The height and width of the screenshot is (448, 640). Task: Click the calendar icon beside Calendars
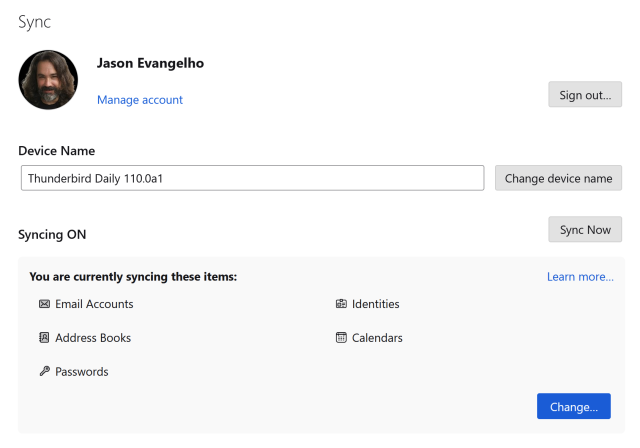341,338
